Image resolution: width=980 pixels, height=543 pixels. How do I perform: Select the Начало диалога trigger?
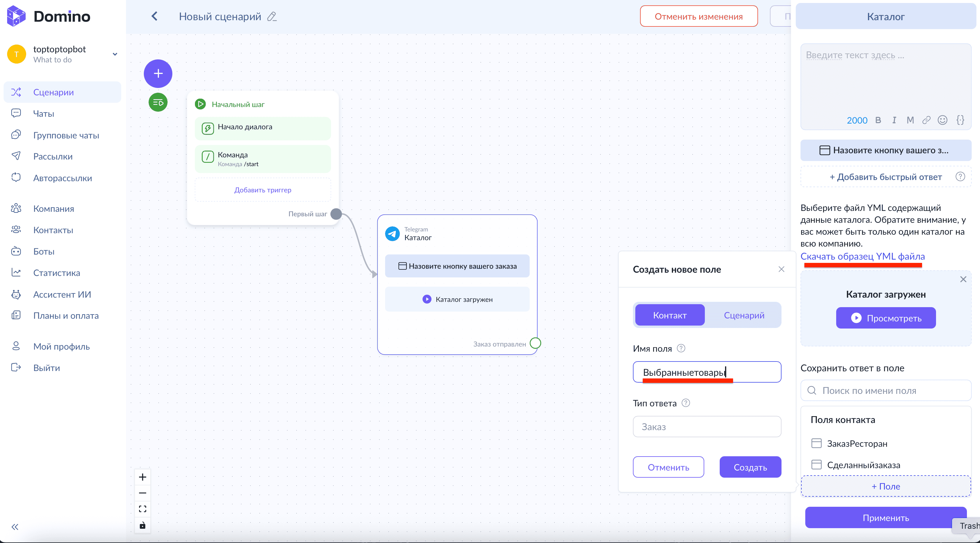[262, 129]
